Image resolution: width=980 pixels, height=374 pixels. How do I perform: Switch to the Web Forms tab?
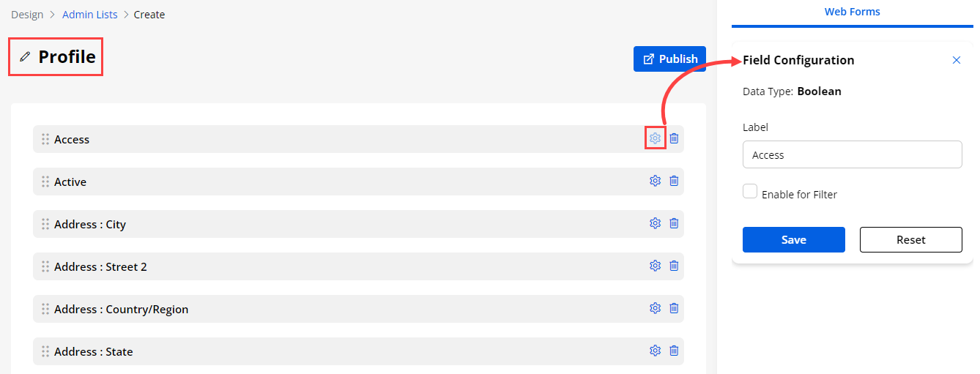pyautogui.click(x=852, y=12)
